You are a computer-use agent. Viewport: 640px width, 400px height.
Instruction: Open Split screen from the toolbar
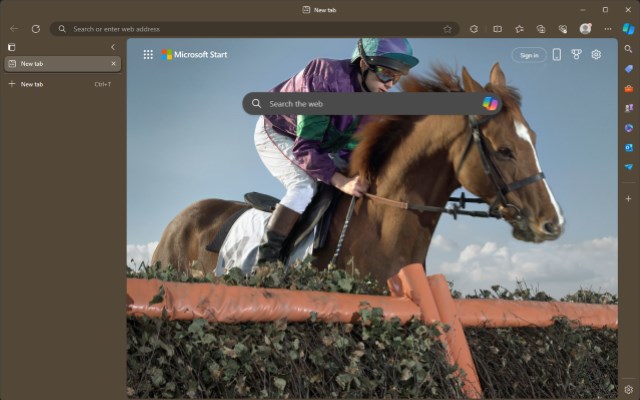click(x=497, y=29)
